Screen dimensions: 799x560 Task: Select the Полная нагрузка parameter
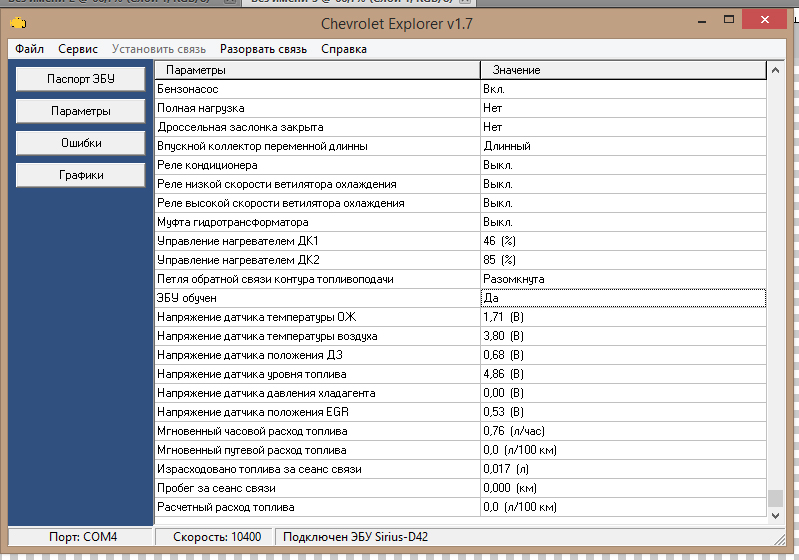(x=460, y=108)
